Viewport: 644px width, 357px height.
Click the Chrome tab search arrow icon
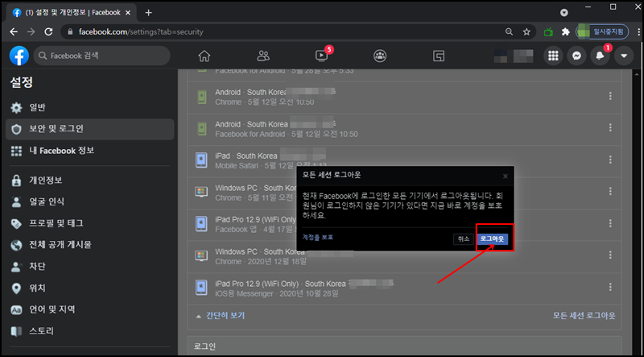[564, 13]
